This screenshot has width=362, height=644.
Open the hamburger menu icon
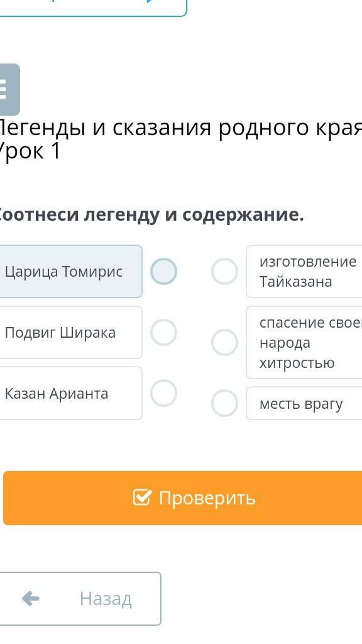click(8, 89)
